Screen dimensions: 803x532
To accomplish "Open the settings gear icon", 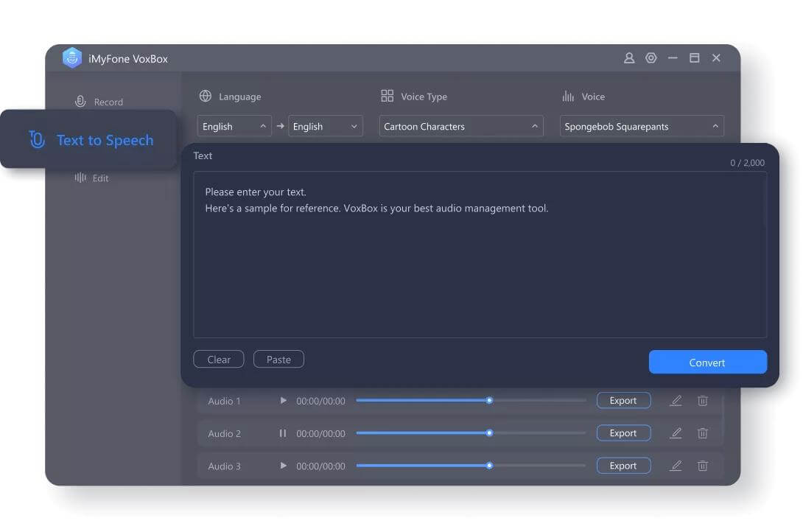I will [x=651, y=58].
